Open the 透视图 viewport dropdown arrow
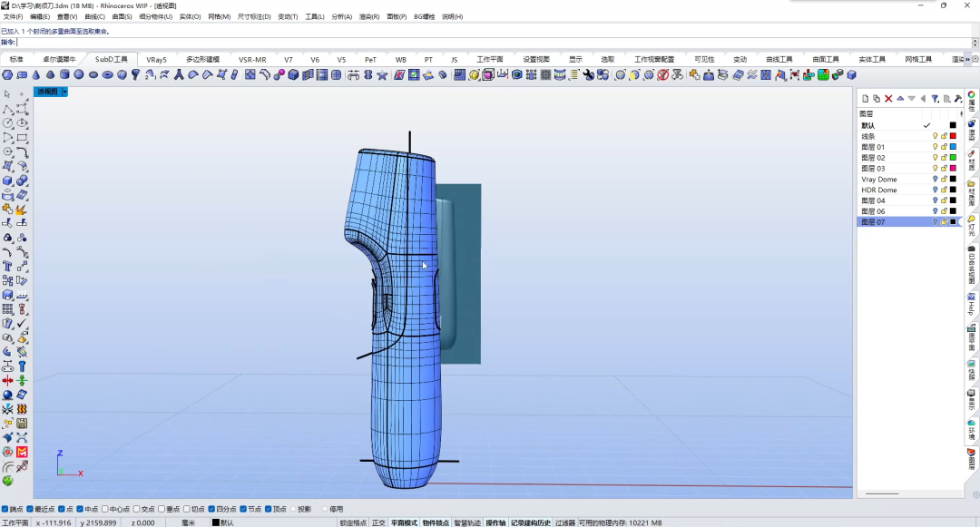 [64, 92]
